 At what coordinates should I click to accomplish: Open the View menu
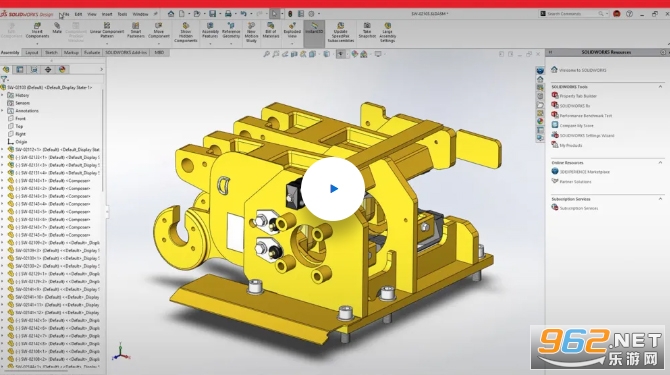(x=92, y=14)
